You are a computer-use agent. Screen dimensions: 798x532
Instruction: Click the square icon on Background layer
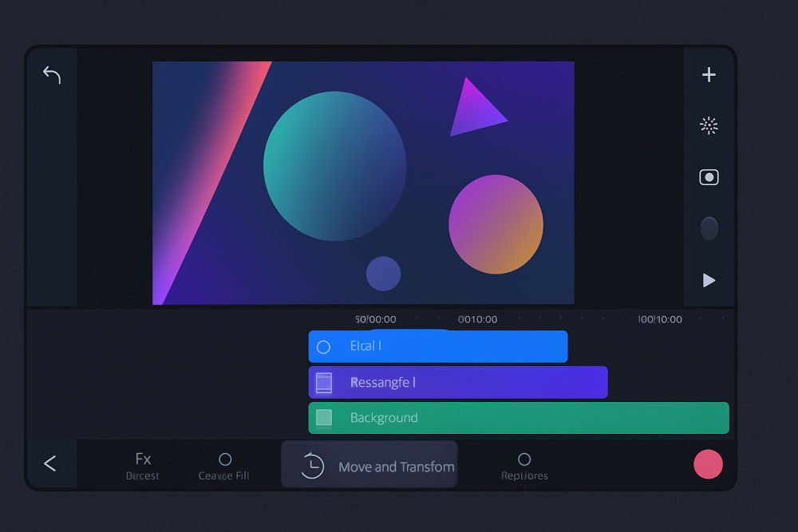323,418
